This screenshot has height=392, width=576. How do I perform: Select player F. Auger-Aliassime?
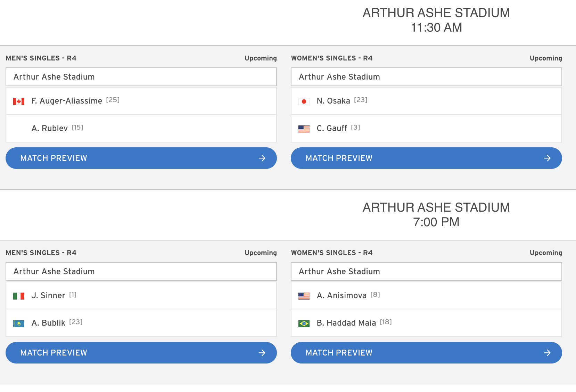[x=67, y=101]
